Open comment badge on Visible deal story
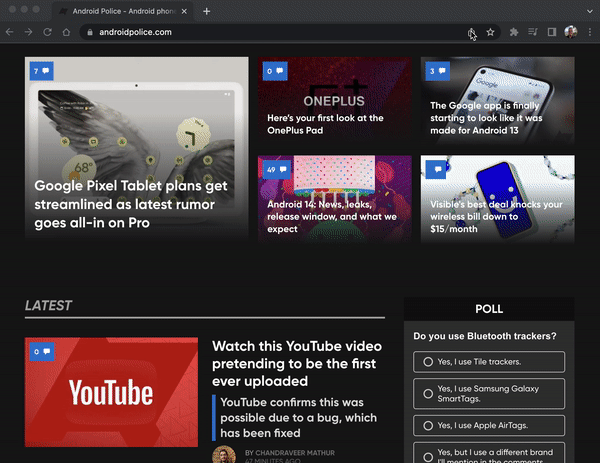Image resolution: width=600 pixels, height=463 pixels. tap(436, 169)
